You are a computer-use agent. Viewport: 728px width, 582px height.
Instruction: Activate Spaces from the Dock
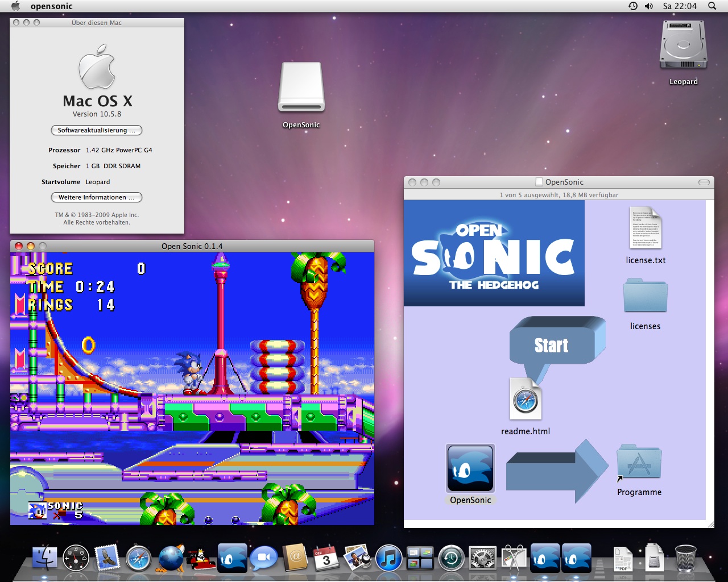click(420, 558)
